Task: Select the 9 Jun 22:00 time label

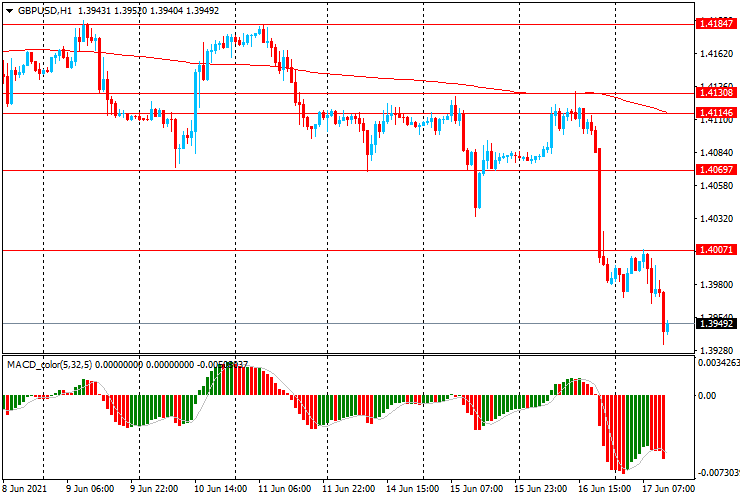Action: coord(154,488)
